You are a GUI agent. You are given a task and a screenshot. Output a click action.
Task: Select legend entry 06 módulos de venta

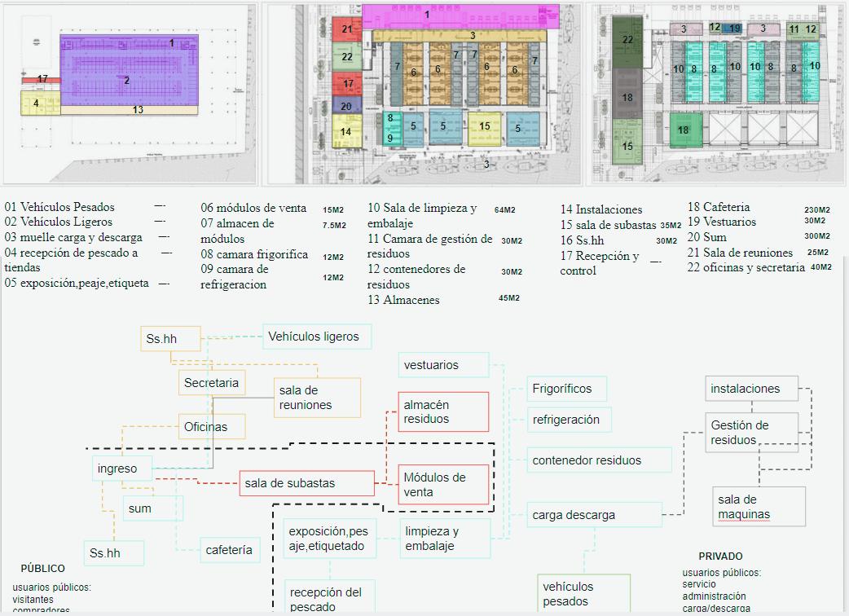tap(253, 208)
